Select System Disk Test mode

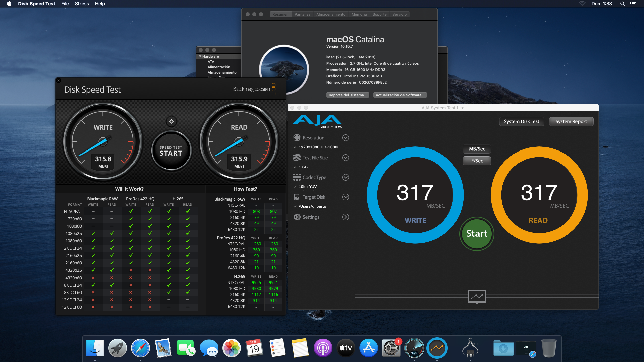521,121
